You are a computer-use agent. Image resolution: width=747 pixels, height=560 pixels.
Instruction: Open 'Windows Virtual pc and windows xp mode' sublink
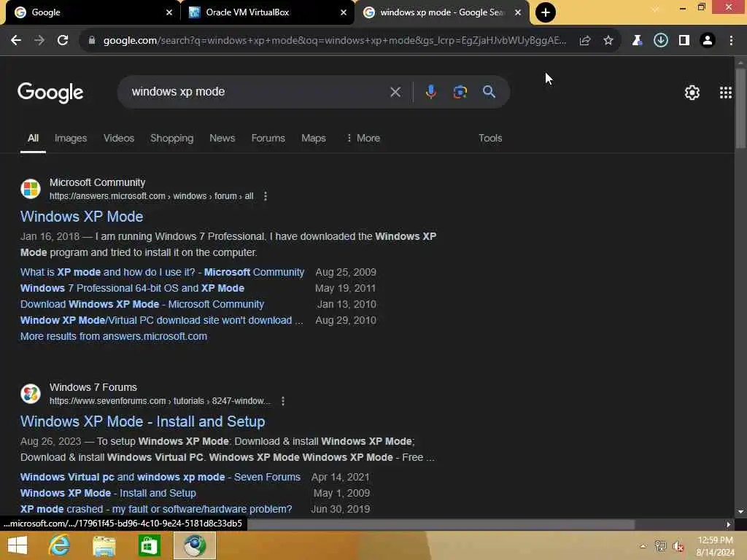pyautogui.click(x=160, y=477)
